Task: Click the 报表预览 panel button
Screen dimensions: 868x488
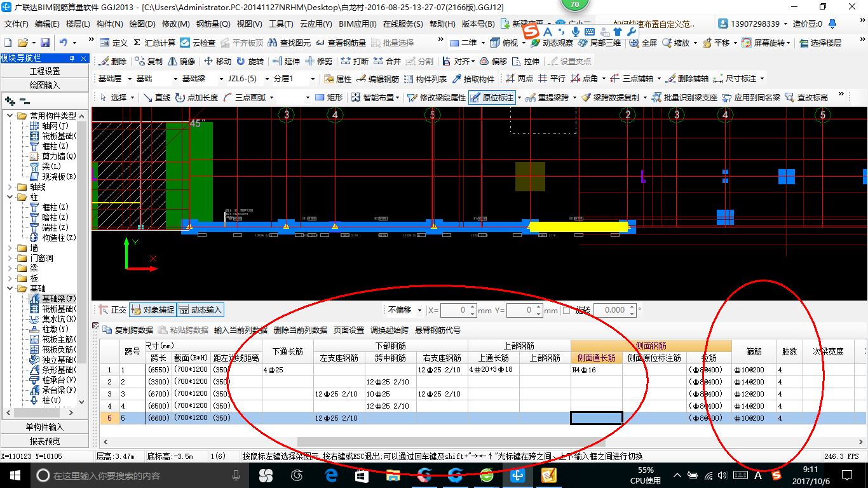Action: [45, 440]
